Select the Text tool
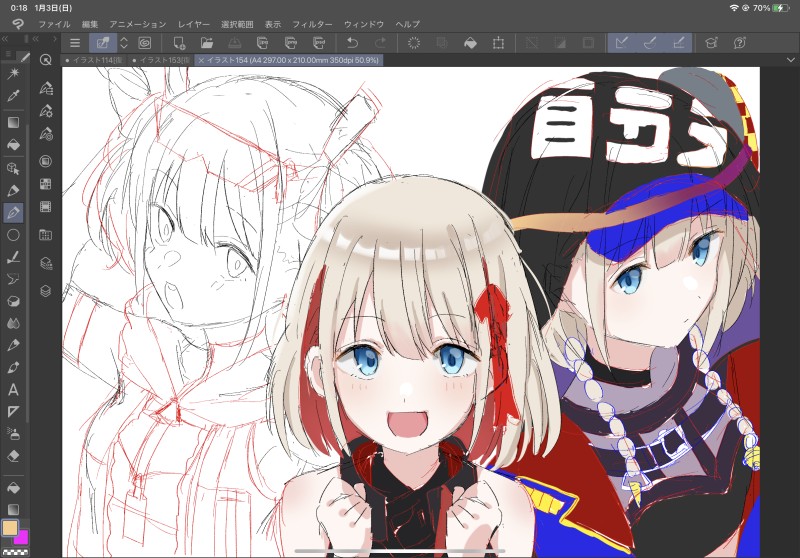Screen dimensions: 800x558 (x=13, y=390)
